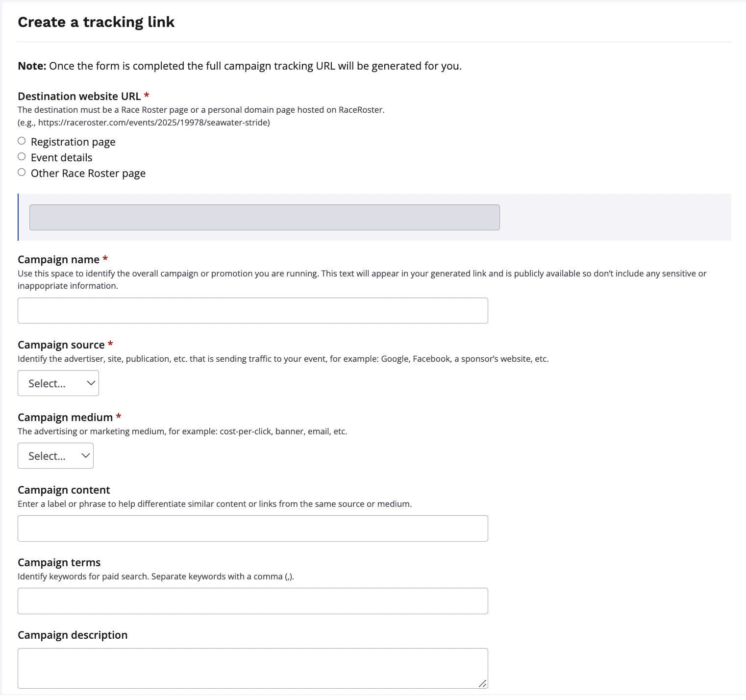The width and height of the screenshot is (746, 700).
Task: Click the Campaign terms keyword field
Action: point(252,601)
